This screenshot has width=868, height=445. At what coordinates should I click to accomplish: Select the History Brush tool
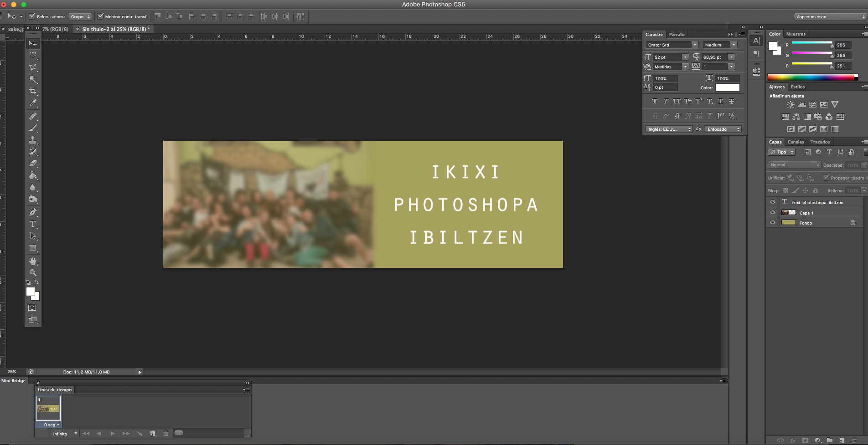click(x=33, y=152)
